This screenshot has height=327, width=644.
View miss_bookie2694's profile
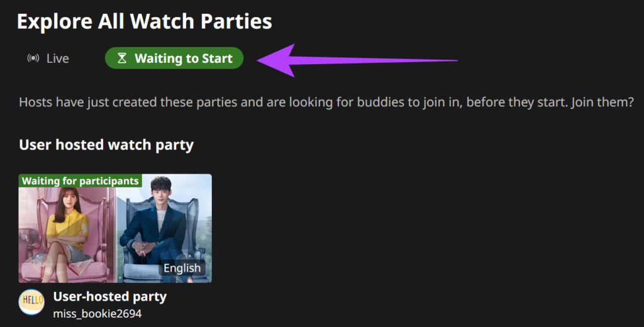pos(97,313)
